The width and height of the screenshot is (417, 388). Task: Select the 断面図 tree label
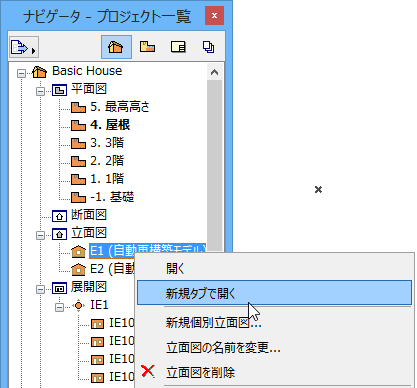tap(89, 215)
